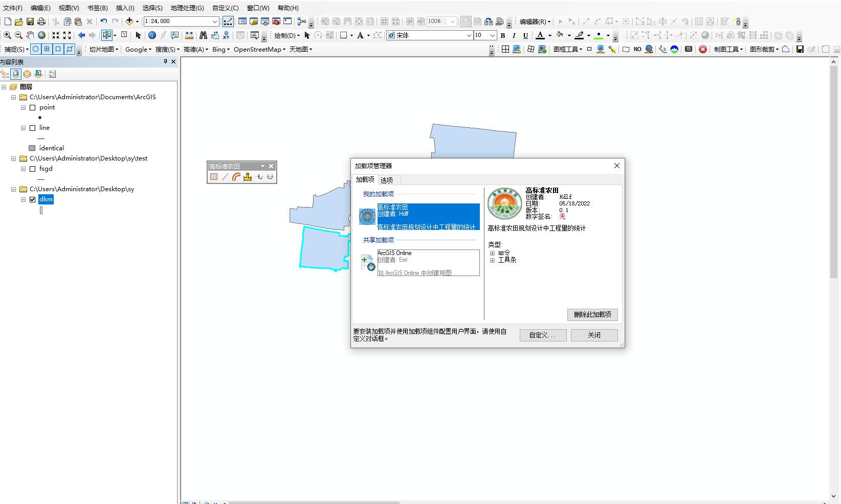Click the Full Extent globe icon
Viewport: 841px width, 504px height.
click(41, 35)
